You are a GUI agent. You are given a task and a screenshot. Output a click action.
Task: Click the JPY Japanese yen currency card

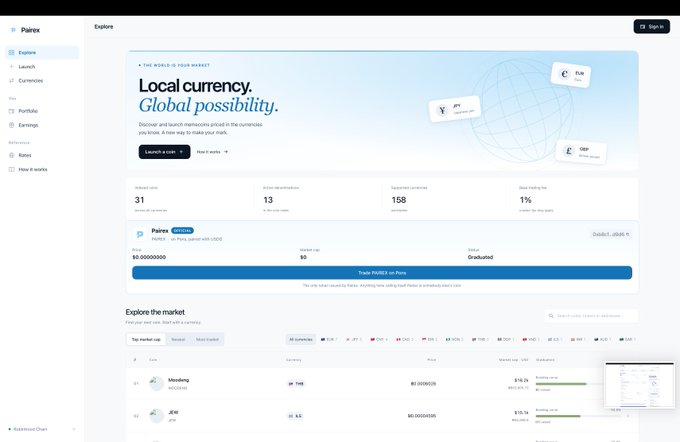pyautogui.click(x=454, y=108)
